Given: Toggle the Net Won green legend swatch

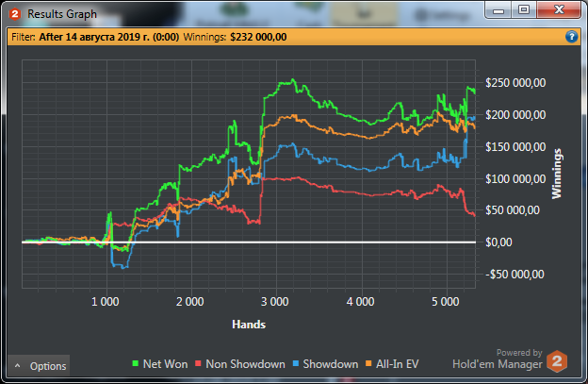Looking at the screenshot, I should (136, 363).
